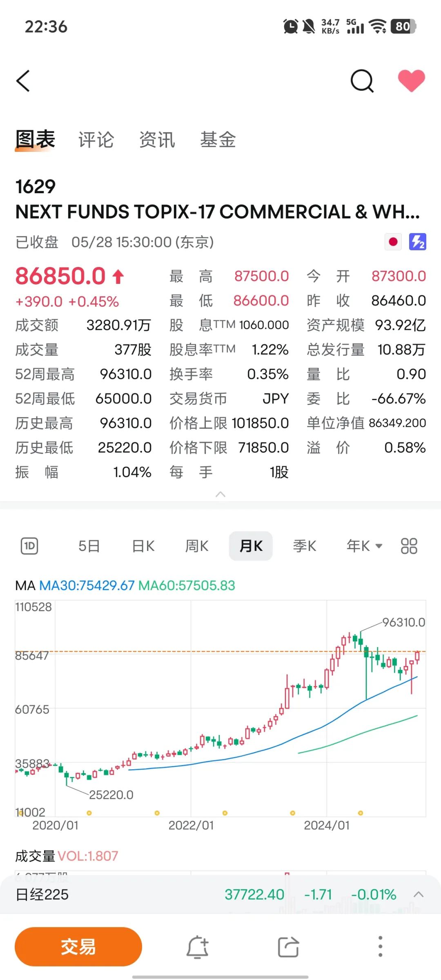
Task: Tap the orange 交易 button
Action: click(x=78, y=947)
